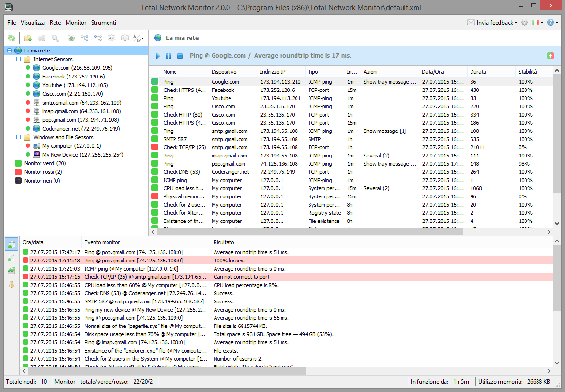Click the settings gear icon at top right

pyautogui.click(x=525, y=23)
